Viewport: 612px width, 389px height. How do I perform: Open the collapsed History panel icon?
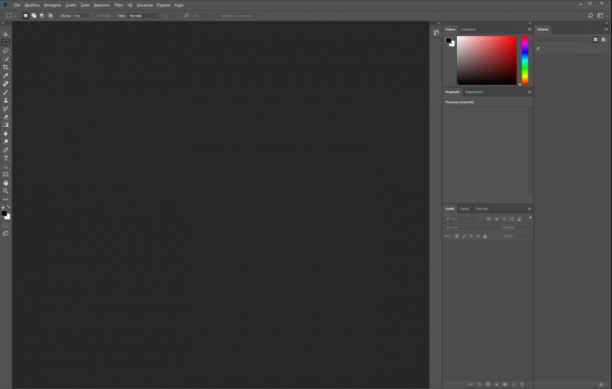click(436, 32)
